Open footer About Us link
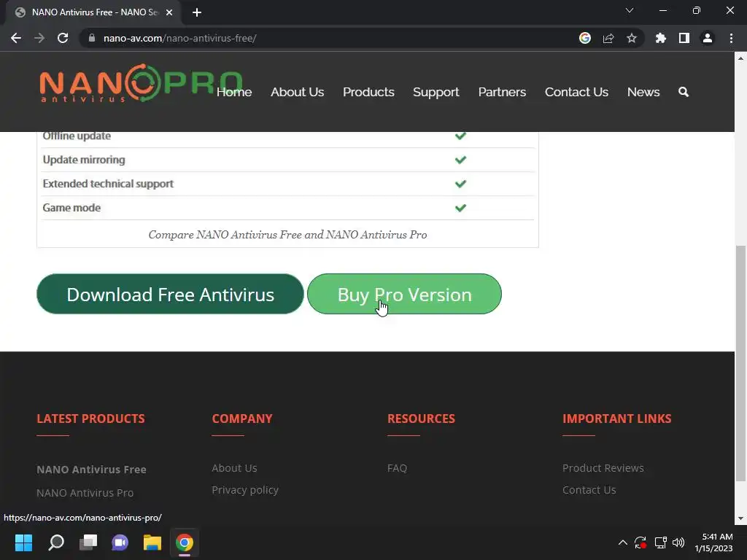 [x=234, y=468]
